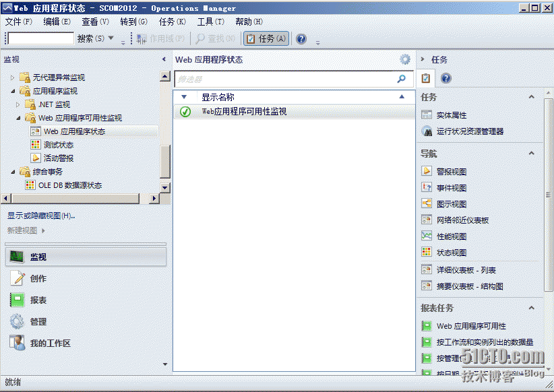Viewport: 554px width, 392px height.
Task: Collapse the 任务 section
Action: click(x=531, y=97)
